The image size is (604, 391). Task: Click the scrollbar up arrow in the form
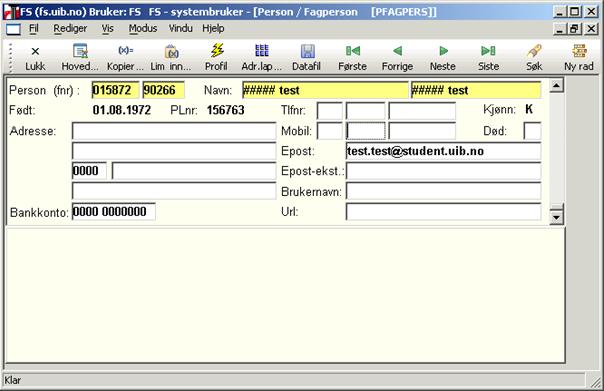click(557, 85)
